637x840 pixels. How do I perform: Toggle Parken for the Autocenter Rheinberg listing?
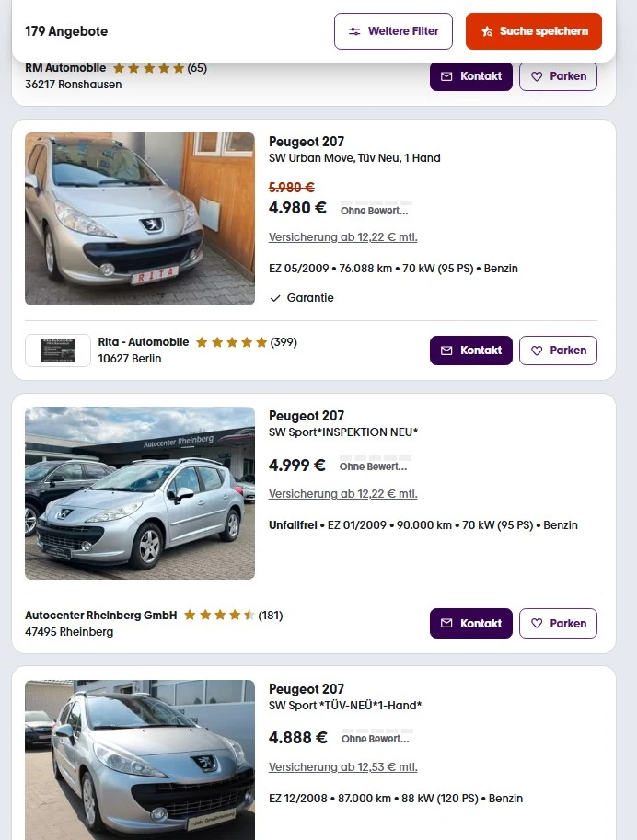coord(558,623)
